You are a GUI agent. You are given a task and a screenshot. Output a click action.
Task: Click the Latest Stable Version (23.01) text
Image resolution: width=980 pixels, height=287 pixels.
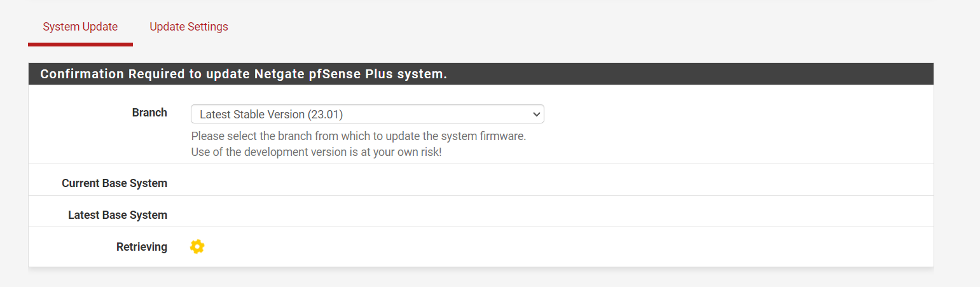[x=272, y=115]
